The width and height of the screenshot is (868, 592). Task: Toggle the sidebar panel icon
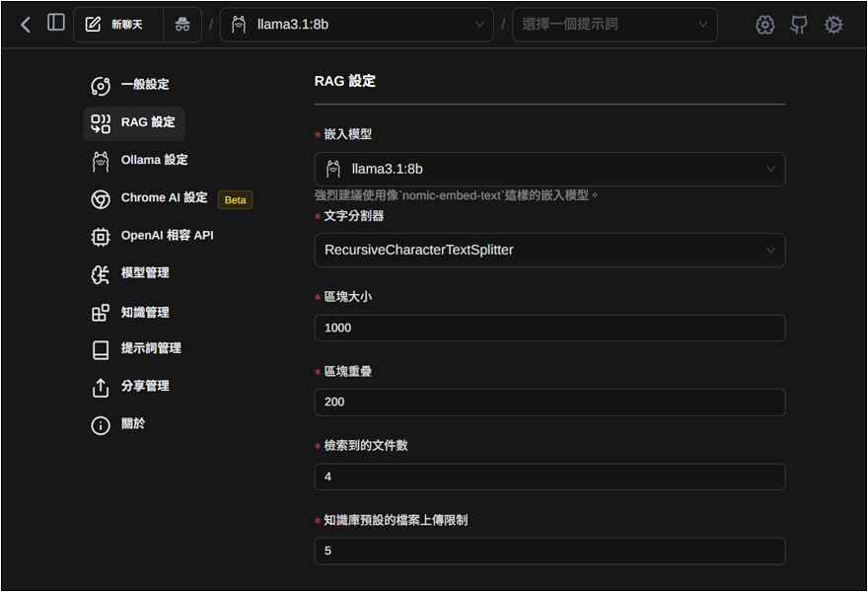pos(56,23)
